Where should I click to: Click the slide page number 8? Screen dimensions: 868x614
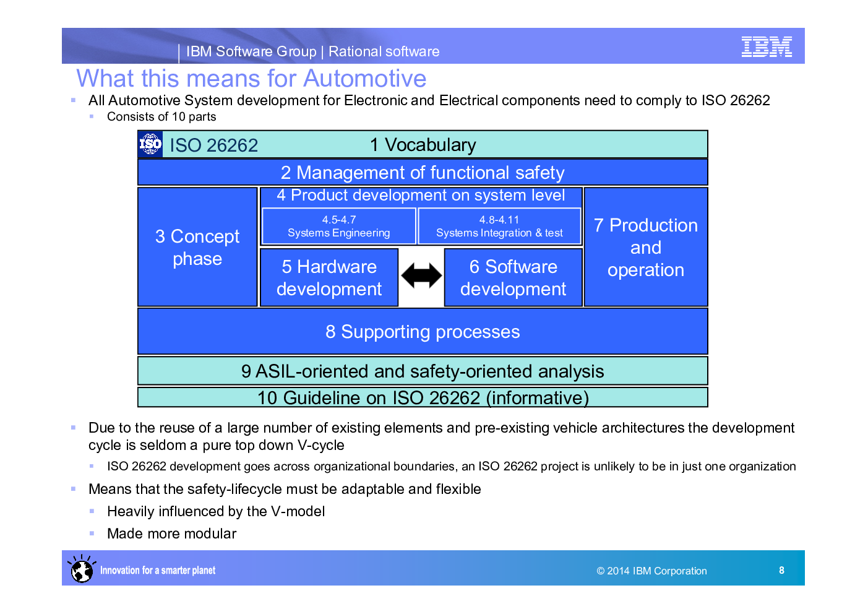781,570
